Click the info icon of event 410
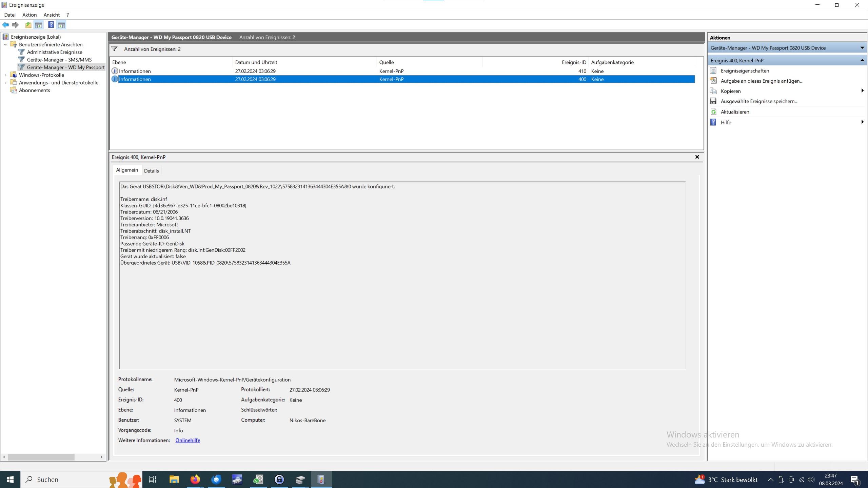868x488 pixels. pyautogui.click(x=115, y=71)
